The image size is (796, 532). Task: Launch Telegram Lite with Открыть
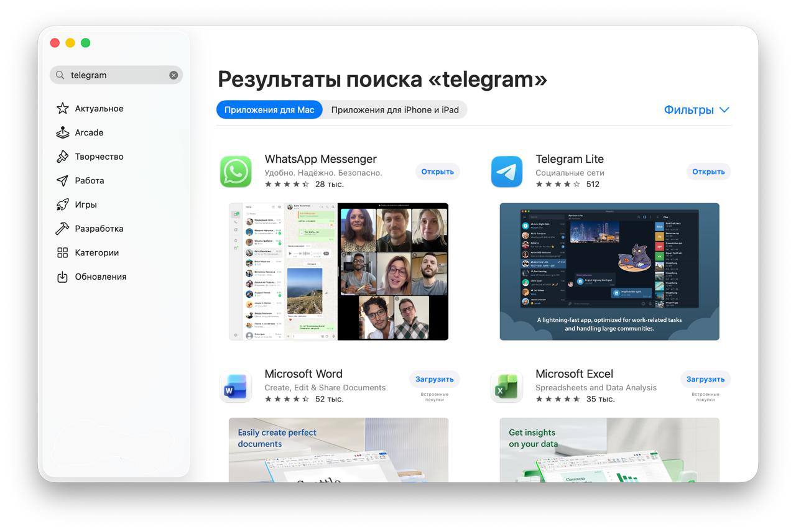(x=708, y=172)
